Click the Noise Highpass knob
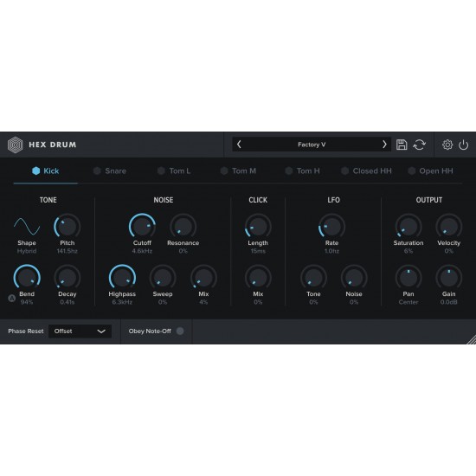Image resolution: width=476 pixels, height=476 pixels. [122, 278]
